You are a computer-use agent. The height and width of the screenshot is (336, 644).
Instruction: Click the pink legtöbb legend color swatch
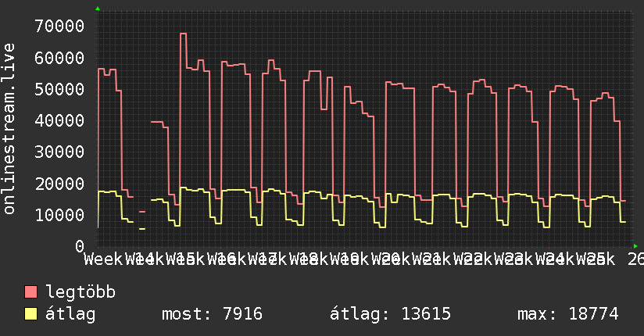click(30, 292)
